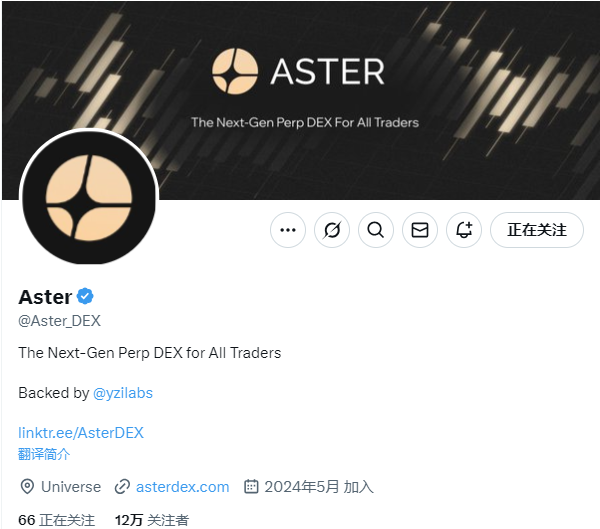Search this profile's posts with magnifier icon
The width and height of the screenshot is (600, 529).
(x=376, y=230)
